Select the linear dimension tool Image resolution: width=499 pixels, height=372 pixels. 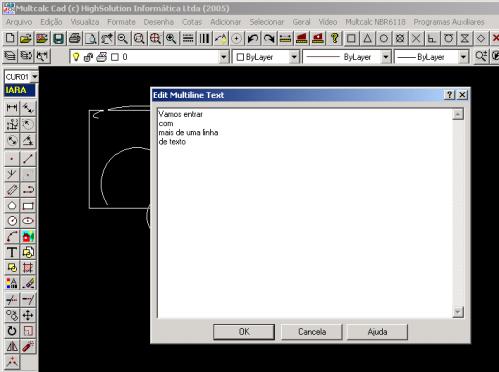[12, 107]
